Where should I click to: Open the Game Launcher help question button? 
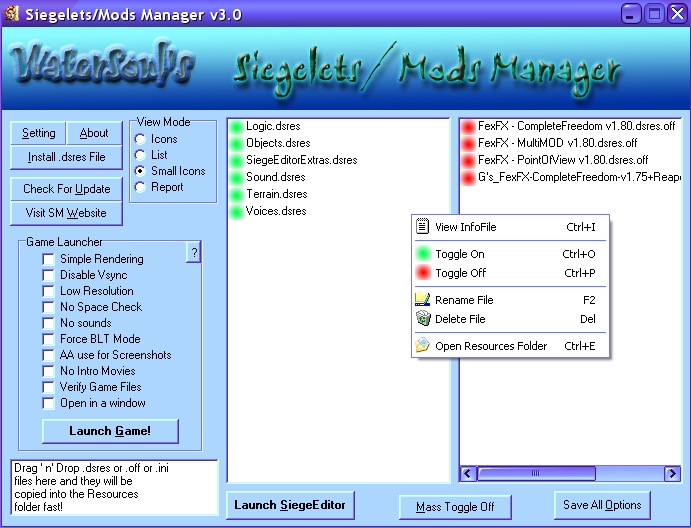click(194, 252)
